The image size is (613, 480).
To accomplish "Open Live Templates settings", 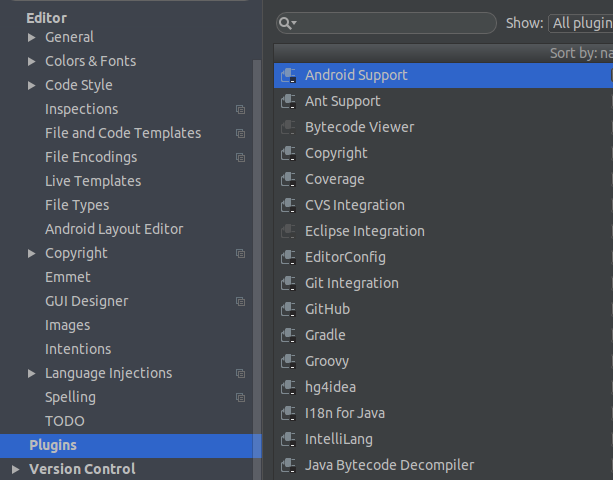I will click(93, 181).
